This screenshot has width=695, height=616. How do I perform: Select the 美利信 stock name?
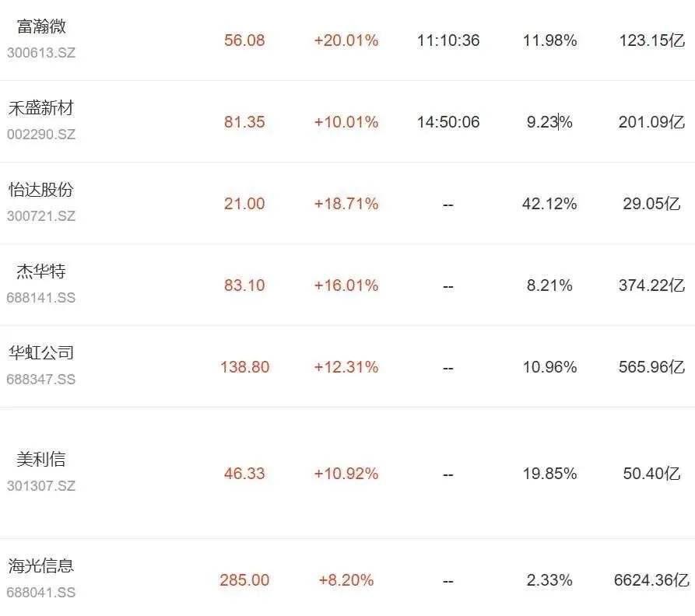click(41, 459)
